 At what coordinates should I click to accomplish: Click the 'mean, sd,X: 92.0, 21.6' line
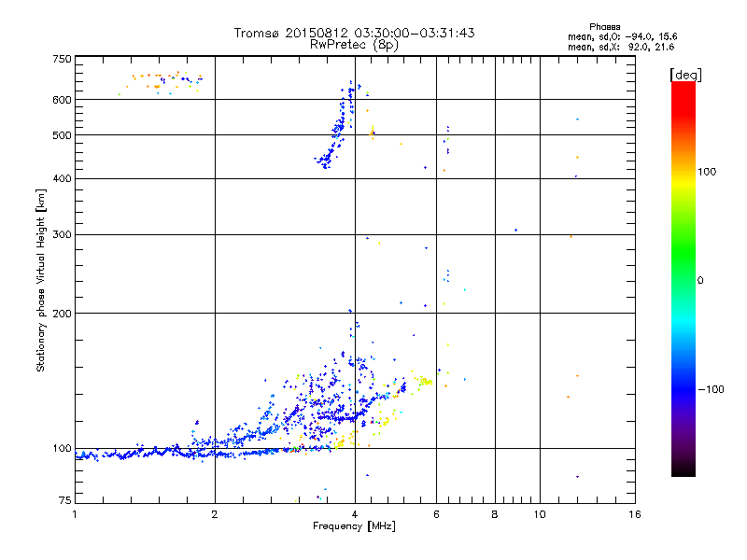(621, 47)
